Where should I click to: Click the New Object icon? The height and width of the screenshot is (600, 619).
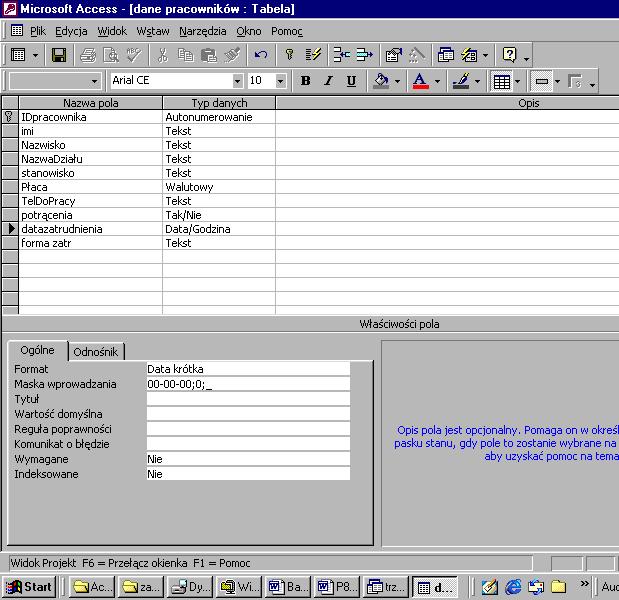point(469,55)
